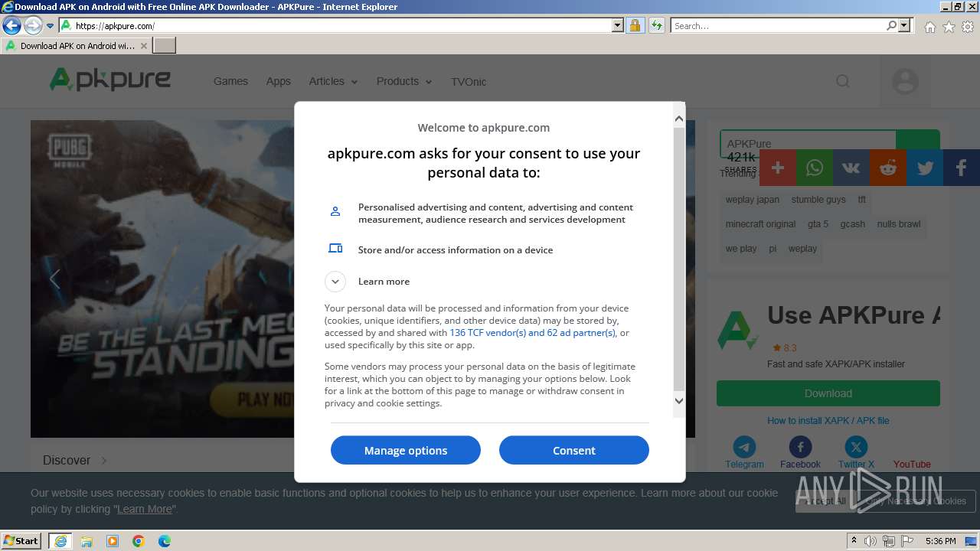Open File Explorer from the taskbar
Screen dimensions: 980x551
(87, 541)
